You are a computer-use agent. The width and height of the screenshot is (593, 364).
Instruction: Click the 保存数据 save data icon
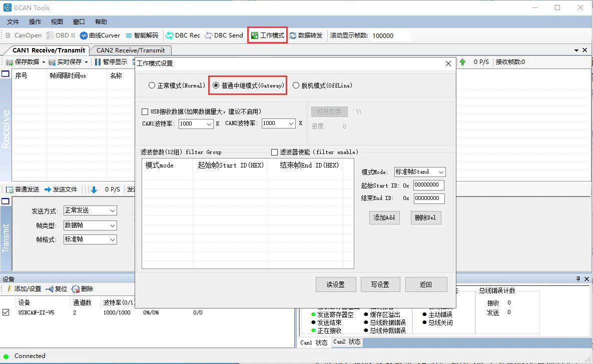pos(10,62)
